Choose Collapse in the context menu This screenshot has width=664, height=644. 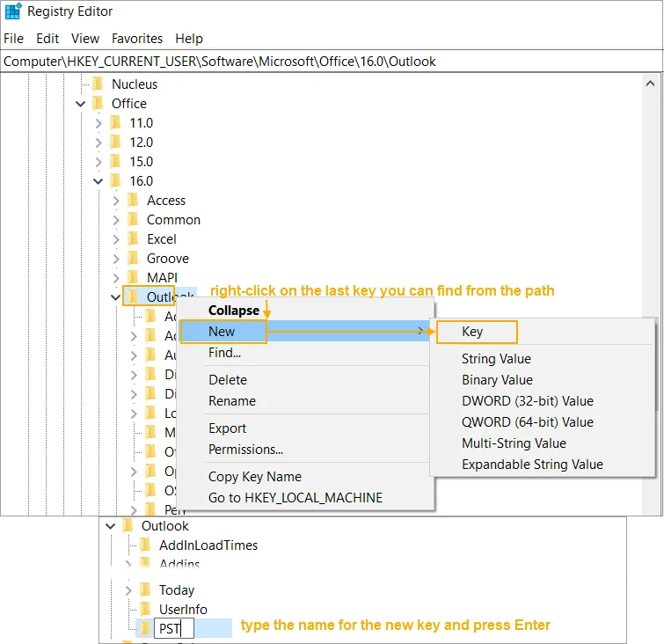(307, 311)
